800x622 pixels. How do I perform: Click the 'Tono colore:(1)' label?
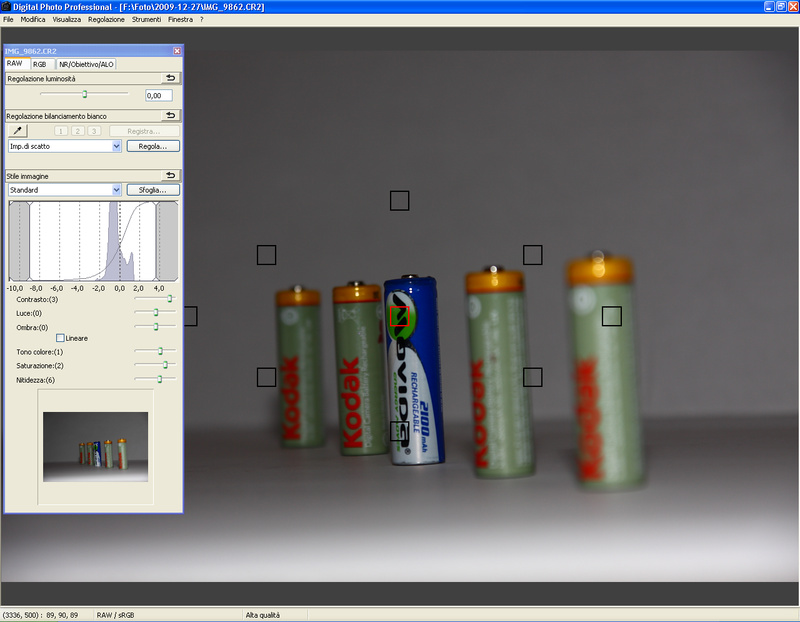click(x=40, y=352)
